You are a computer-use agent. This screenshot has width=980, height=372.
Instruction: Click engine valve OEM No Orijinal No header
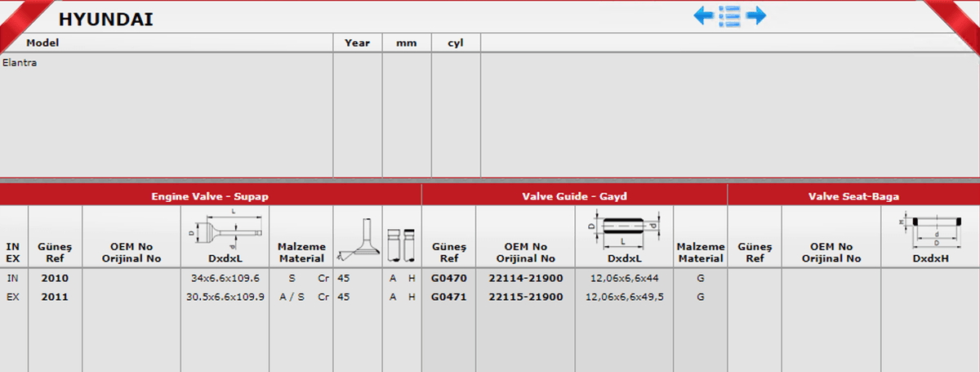coord(131,252)
